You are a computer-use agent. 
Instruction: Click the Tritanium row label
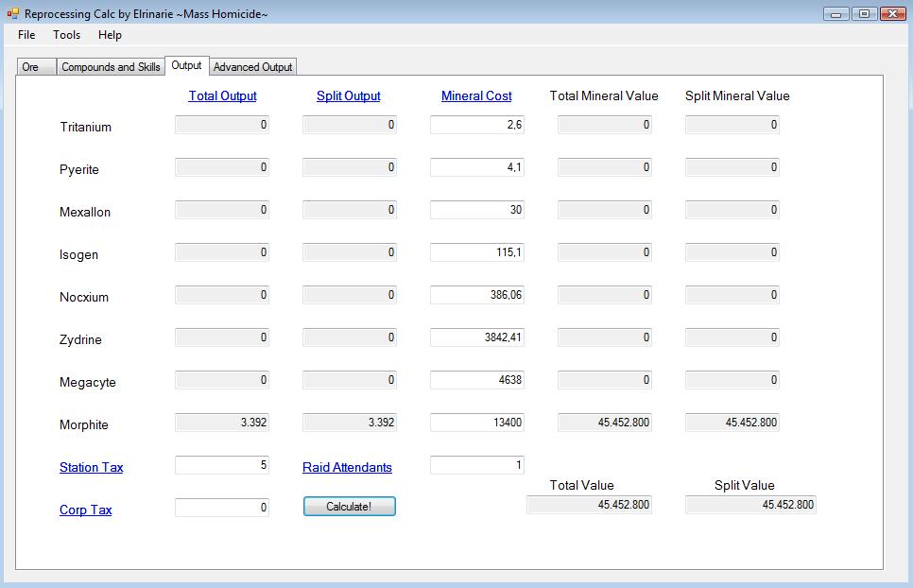coord(86,127)
